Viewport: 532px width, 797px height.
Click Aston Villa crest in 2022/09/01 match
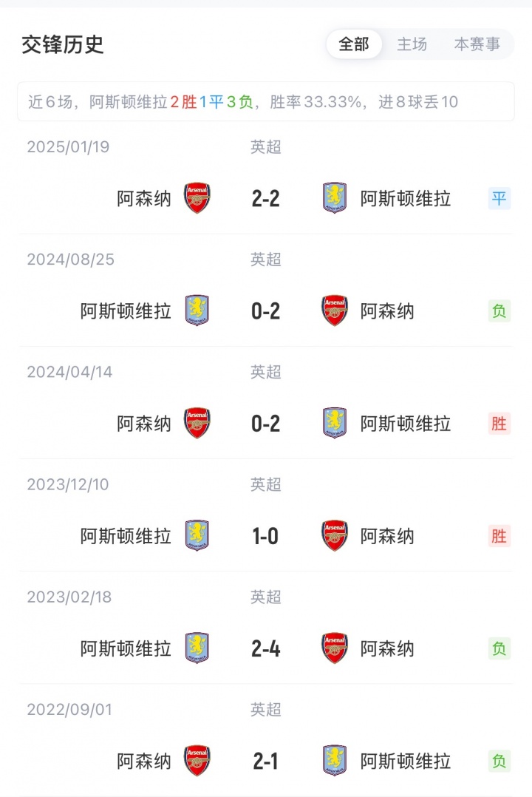(x=335, y=761)
